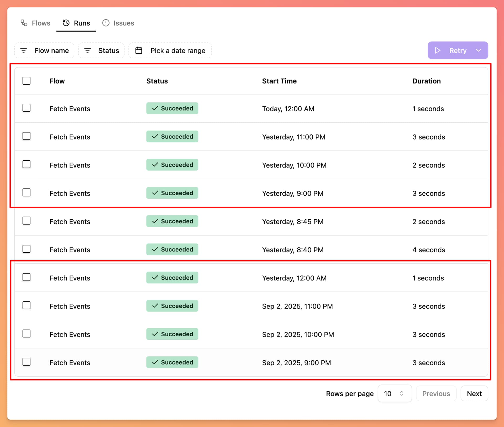
Task: Click the play triangle icon on Retry
Action: (438, 50)
